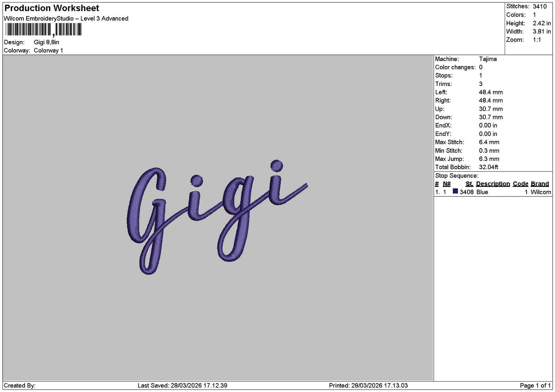Screen dimensions: 555x392
Task: Click the Stops value 1
Action: [x=480, y=76]
